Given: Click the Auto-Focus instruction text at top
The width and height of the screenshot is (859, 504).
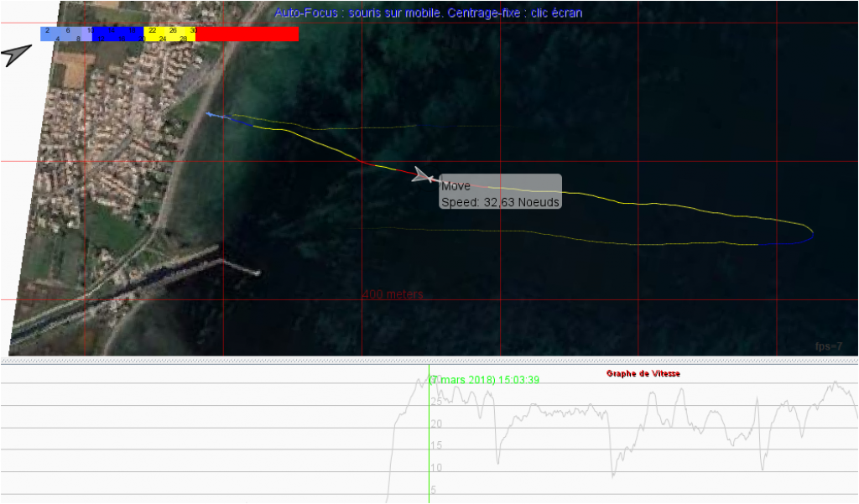Looking at the screenshot, I should [x=428, y=13].
